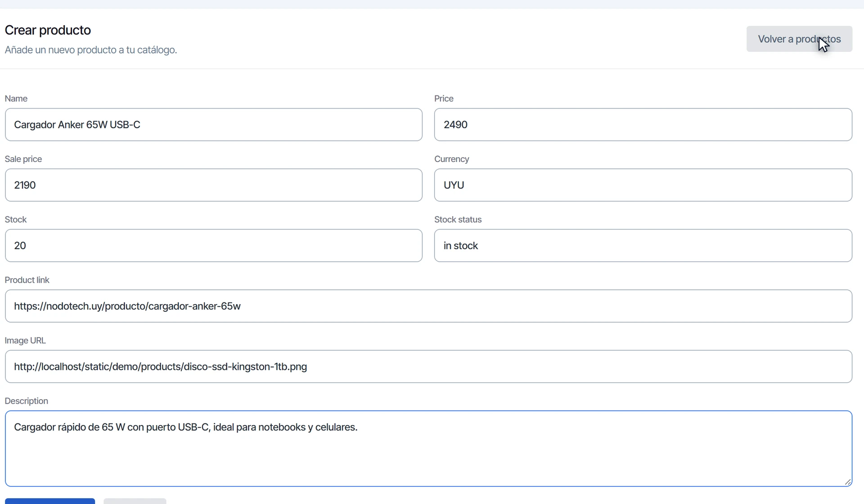
Task: Click the Price field label
Action: point(444,99)
